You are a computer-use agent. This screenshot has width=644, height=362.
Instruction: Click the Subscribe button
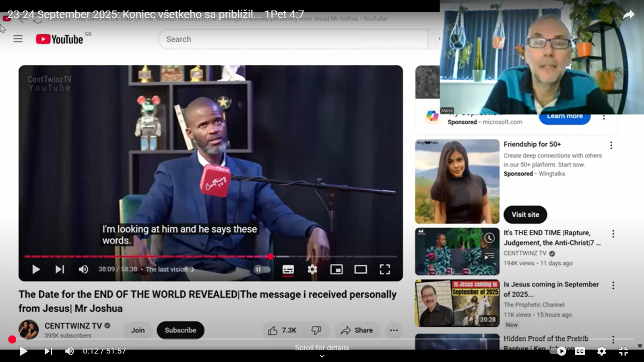pyautogui.click(x=180, y=330)
